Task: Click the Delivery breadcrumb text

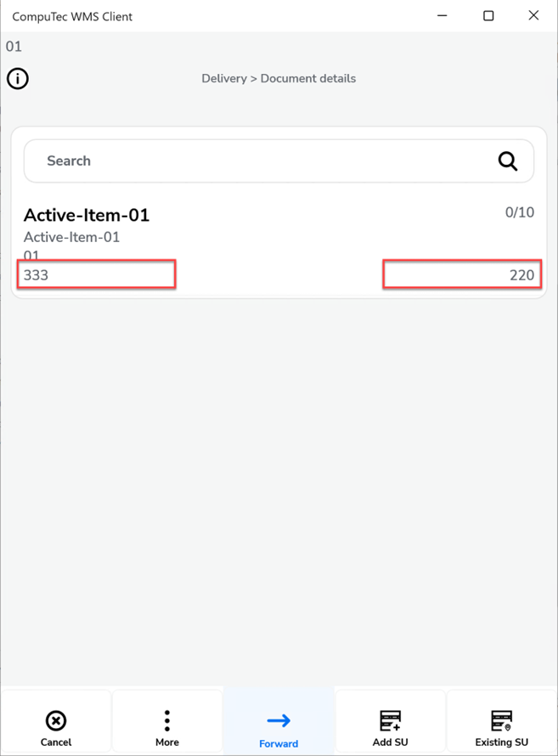Action: 224,79
